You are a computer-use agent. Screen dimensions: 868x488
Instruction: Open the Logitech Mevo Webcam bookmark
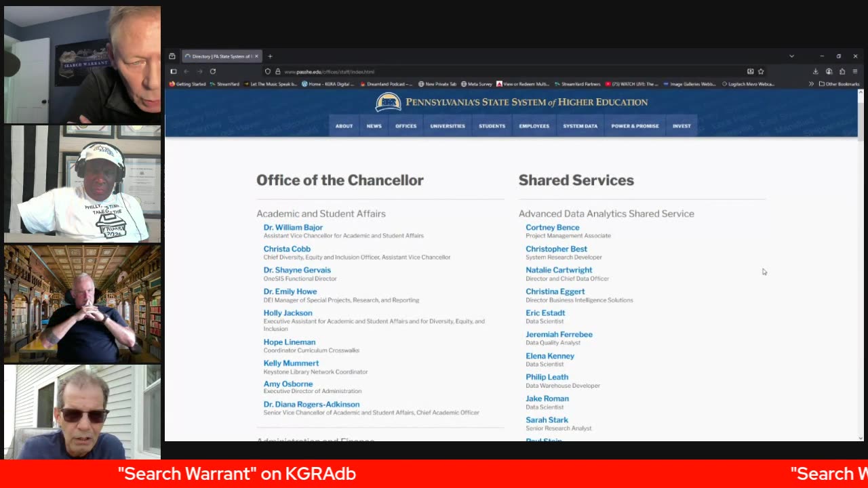[x=747, y=84]
